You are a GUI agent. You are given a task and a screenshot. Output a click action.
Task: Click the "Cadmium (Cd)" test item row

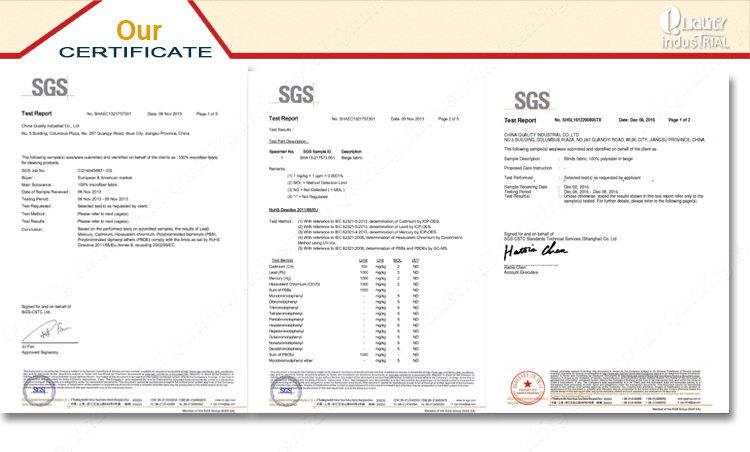[344, 266]
